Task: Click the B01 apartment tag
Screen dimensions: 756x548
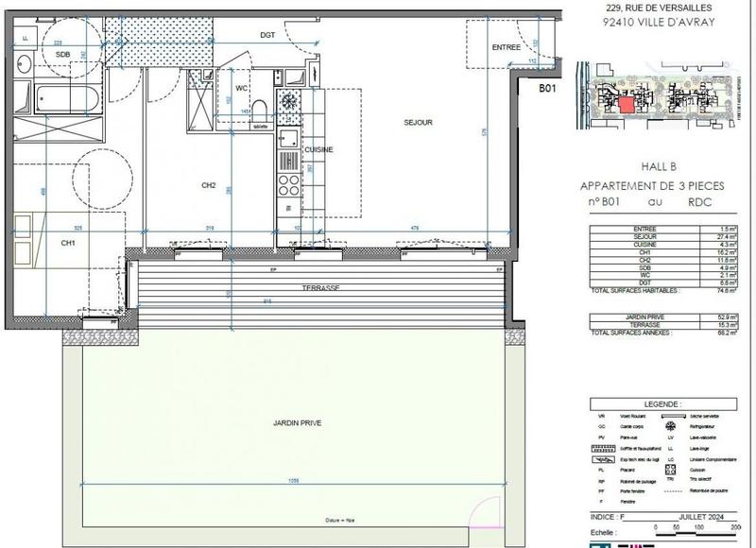Action: coord(546,88)
